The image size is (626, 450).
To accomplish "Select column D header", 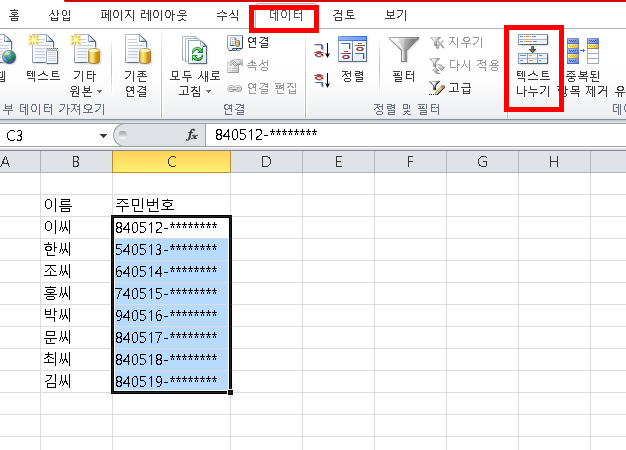I will click(x=266, y=162).
